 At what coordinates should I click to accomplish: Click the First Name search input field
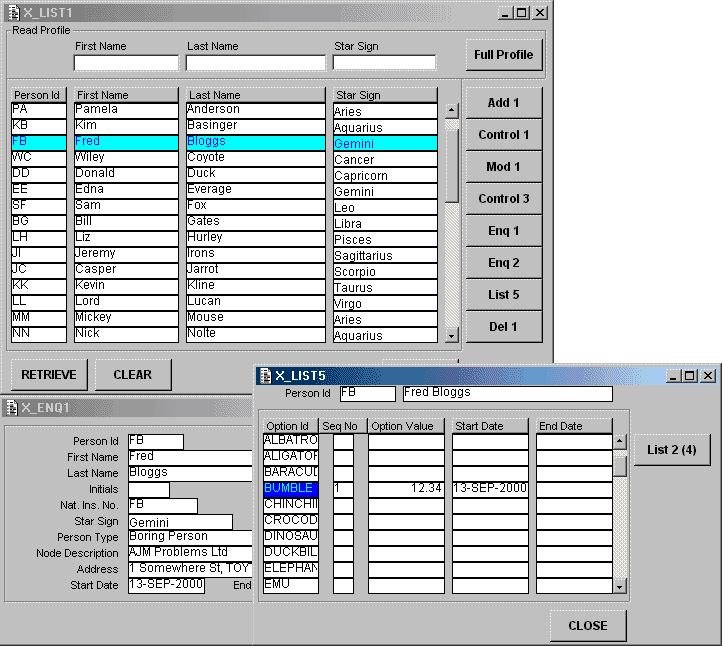point(125,63)
